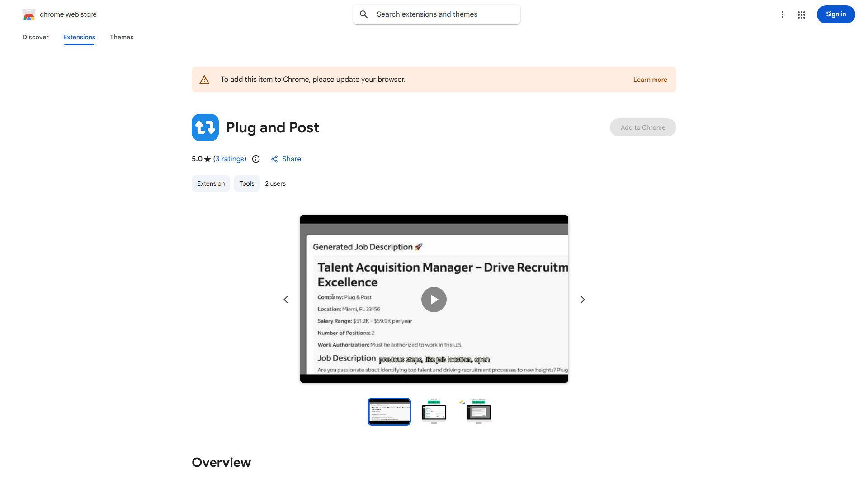Select the third screenshot thumbnail

(x=478, y=412)
